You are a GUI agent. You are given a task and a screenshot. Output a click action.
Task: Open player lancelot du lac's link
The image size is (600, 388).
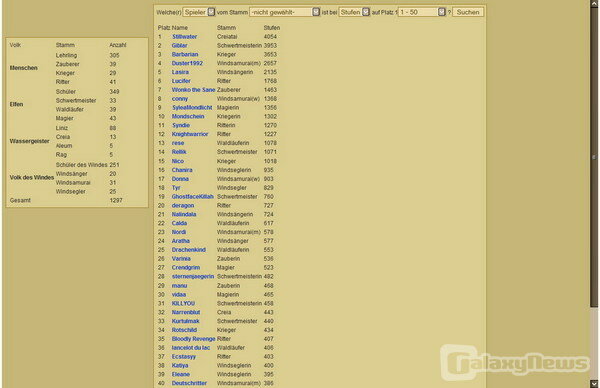tap(191, 347)
